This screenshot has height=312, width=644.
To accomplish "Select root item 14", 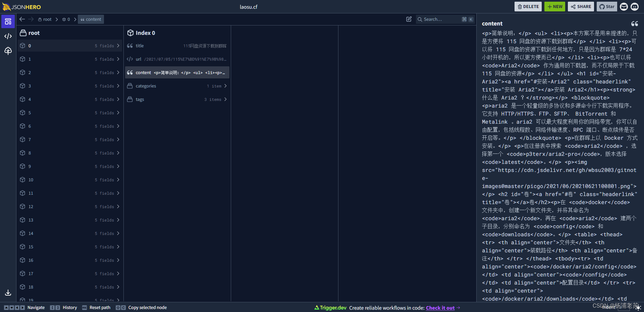I will point(70,233).
